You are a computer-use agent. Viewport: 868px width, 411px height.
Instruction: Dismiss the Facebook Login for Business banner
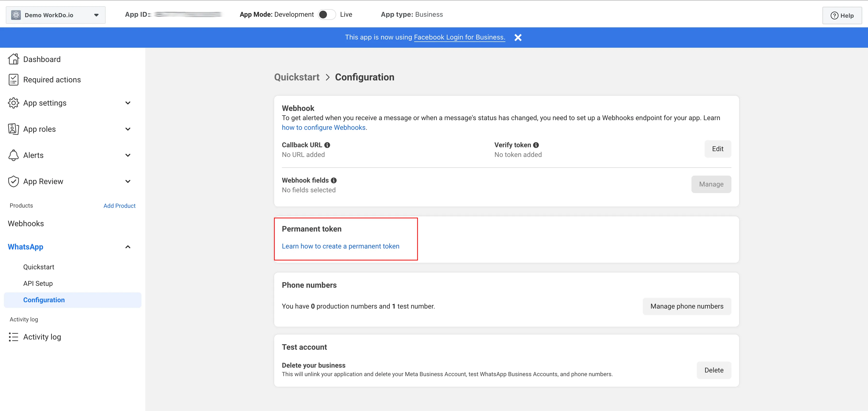pos(518,37)
